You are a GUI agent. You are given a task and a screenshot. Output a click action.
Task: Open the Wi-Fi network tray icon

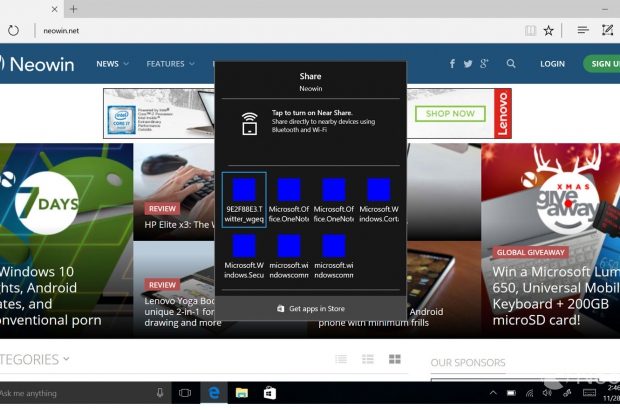tap(529, 393)
